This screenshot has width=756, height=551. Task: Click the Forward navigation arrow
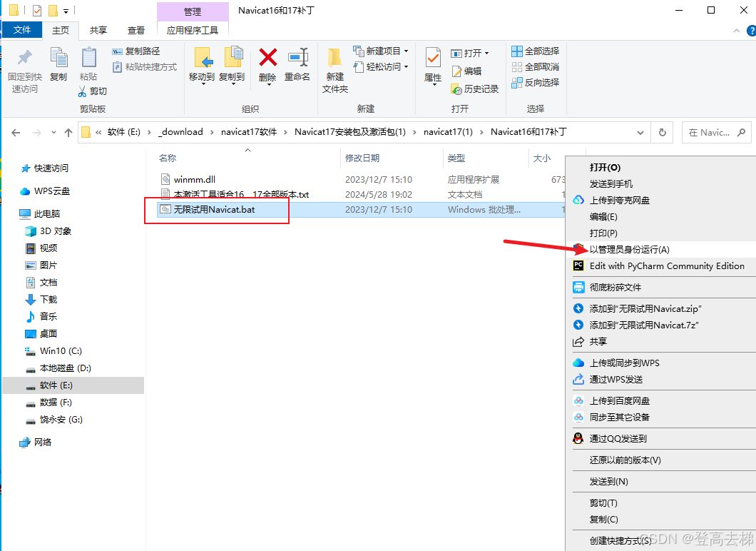[36, 132]
